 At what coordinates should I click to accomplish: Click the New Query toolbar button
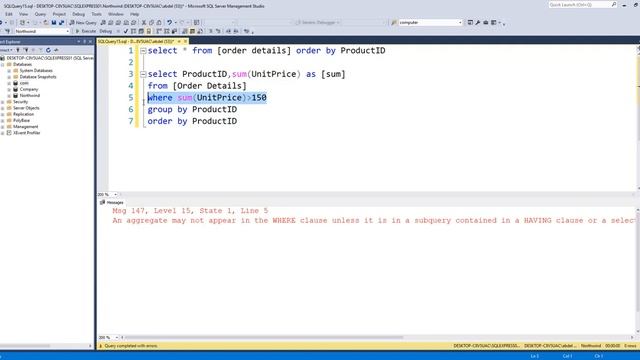tap(83, 22)
